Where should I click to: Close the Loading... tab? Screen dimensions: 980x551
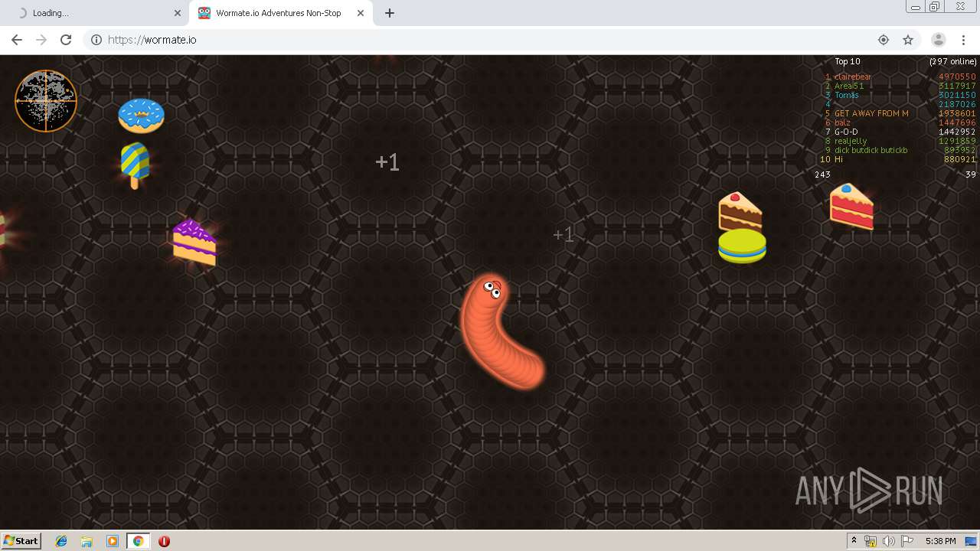coord(178,13)
